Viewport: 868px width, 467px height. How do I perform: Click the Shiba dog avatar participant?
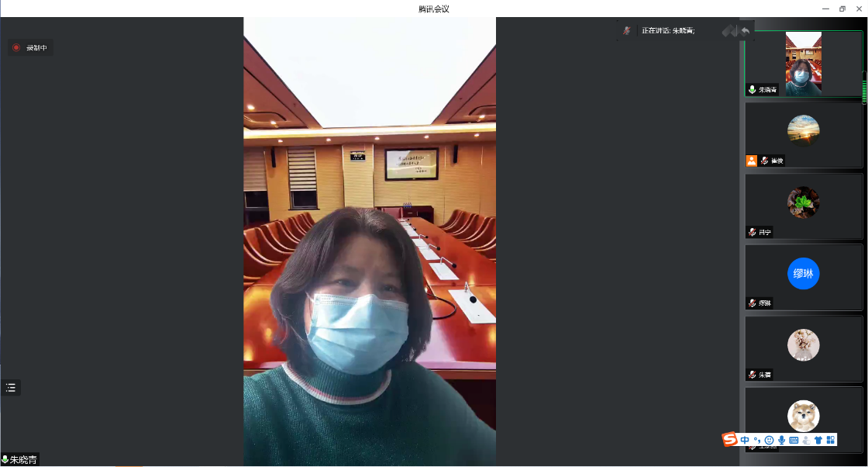(x=803, y=416)
